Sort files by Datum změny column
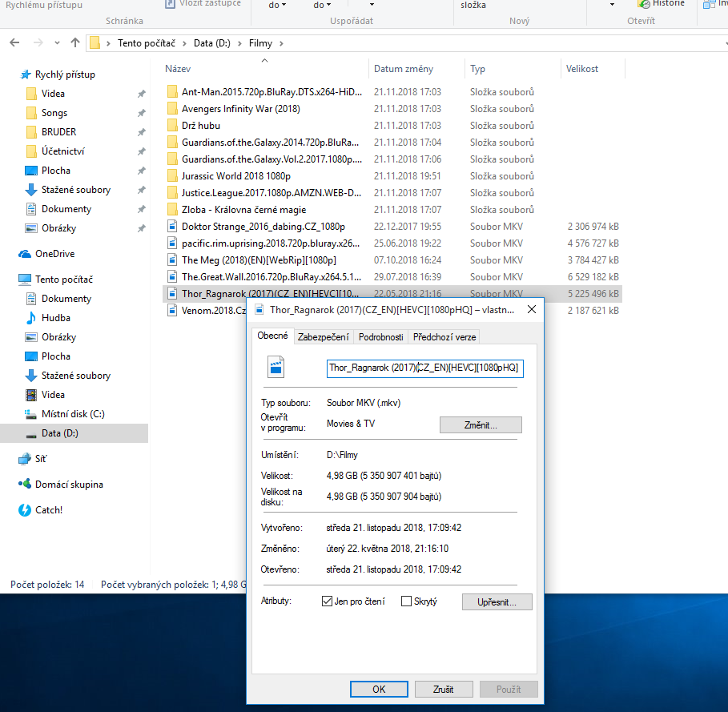 click(x=404, y=69)
